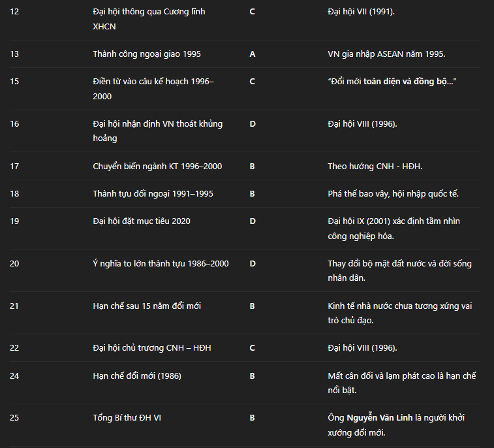Screen dimensions: 494x448
Task: Click 'Hạn chế sau 15 năm đổi mới' cell
Action: pyautogui.click(x=147, y=306)
